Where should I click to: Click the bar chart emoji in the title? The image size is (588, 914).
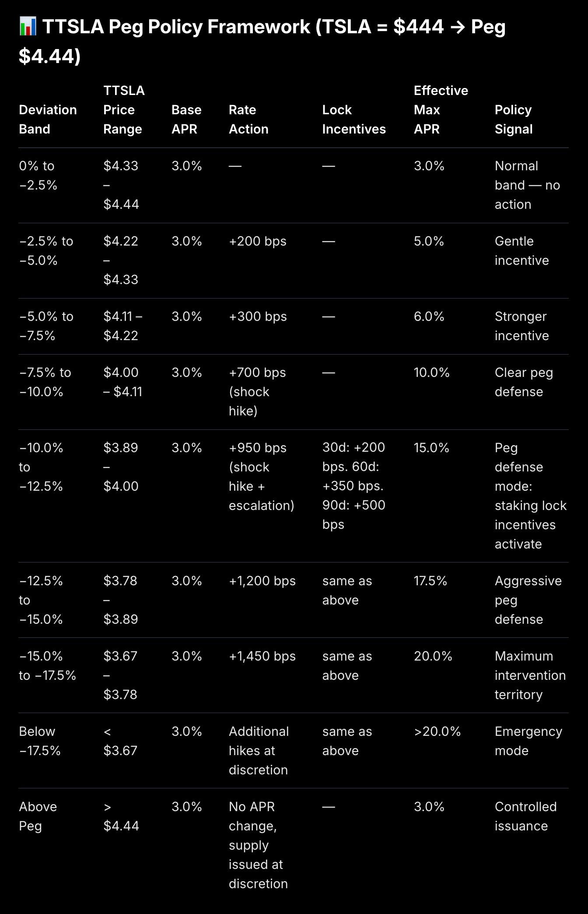[x=28, y=27]
